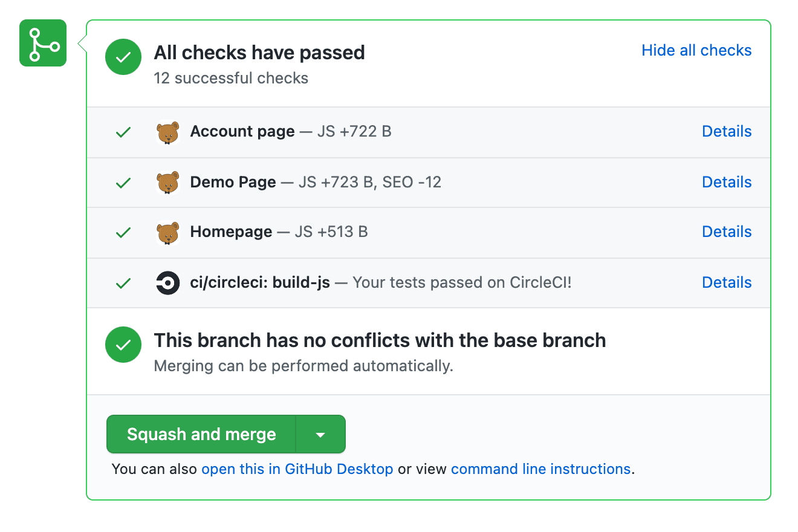Viewport: 798px width, 532px height.
Task: View command line instructions link
Action: coord(540,469)
